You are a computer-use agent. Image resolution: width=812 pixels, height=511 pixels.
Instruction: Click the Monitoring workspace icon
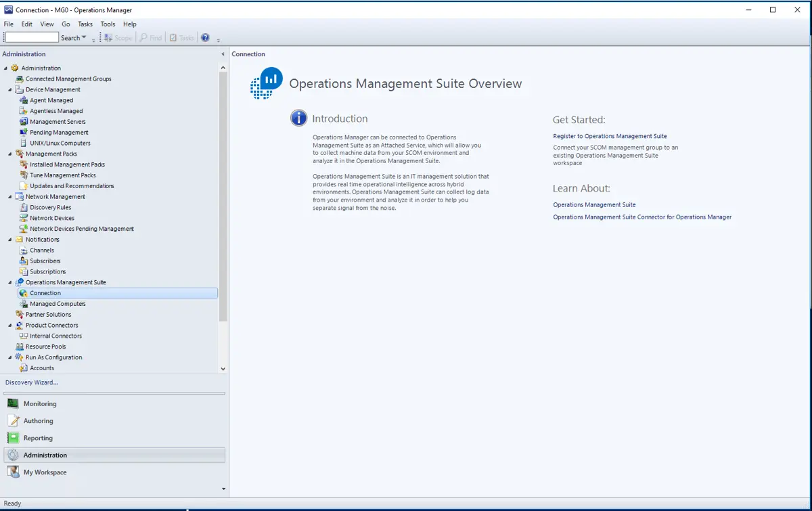tap(13, 403)
